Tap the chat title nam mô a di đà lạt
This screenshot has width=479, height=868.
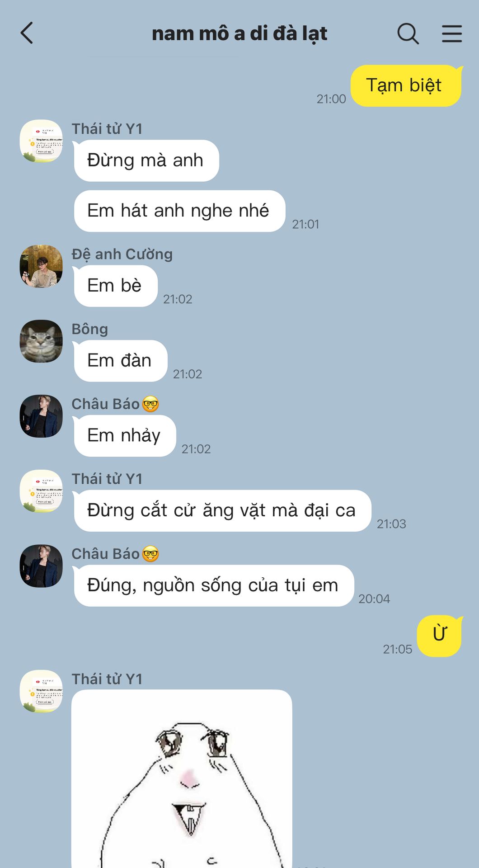pos(239,33)
